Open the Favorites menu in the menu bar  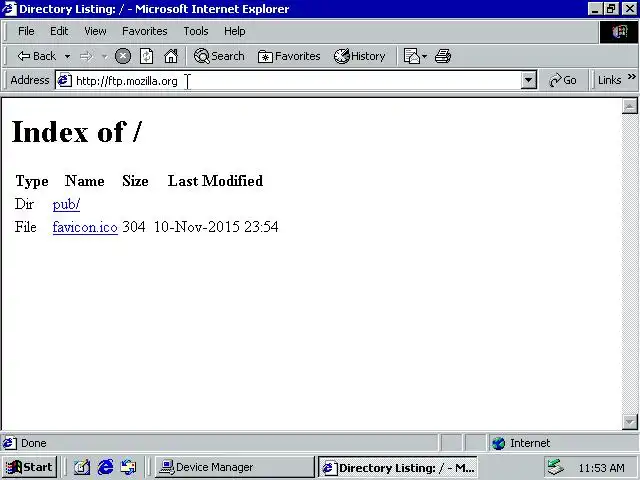(x=144, y=31)
